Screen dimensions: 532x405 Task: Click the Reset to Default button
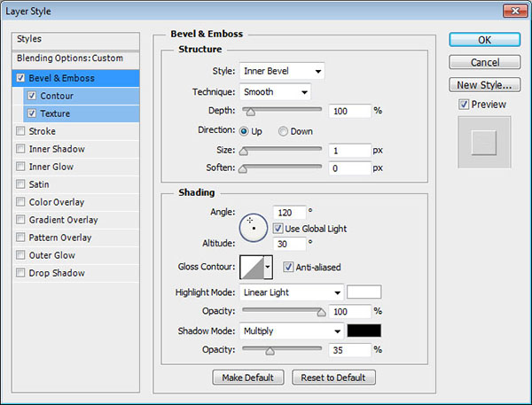[333, 378]
